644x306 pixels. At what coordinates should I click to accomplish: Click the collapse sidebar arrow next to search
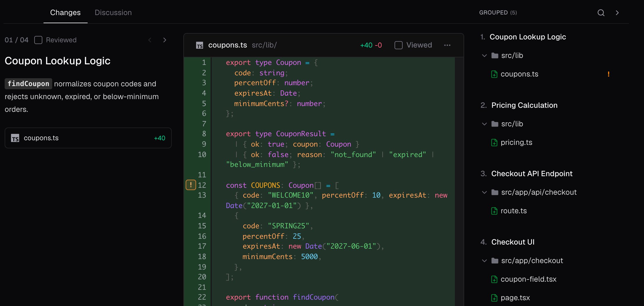[x=617, y=13]
